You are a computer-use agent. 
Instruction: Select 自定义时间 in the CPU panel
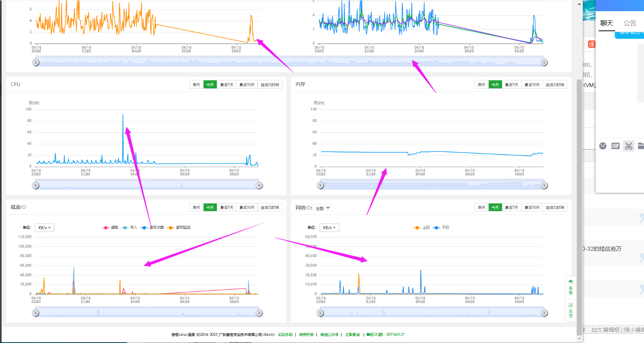coord(270,84)
